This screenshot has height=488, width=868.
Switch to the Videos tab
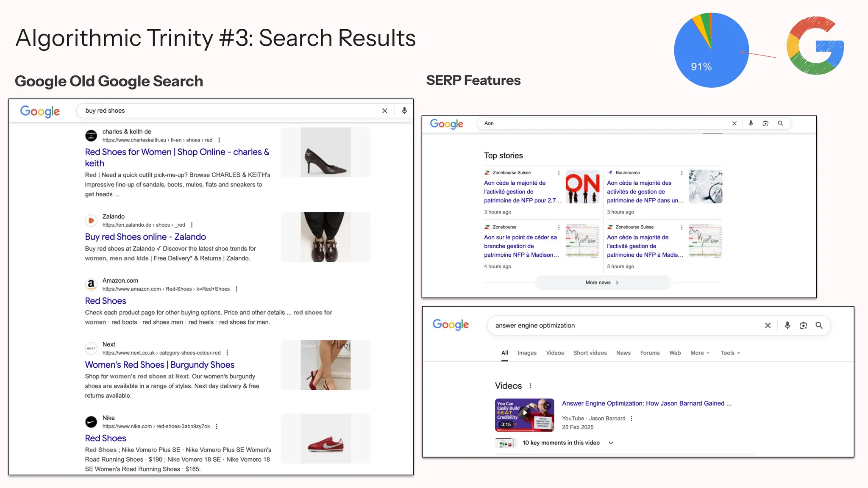555,353
